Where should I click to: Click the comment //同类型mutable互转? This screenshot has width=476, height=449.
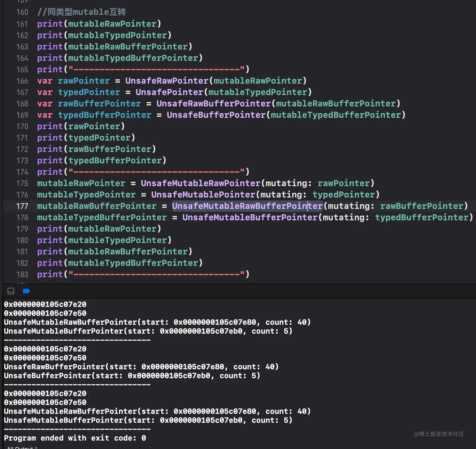click(x=82, y=12)
